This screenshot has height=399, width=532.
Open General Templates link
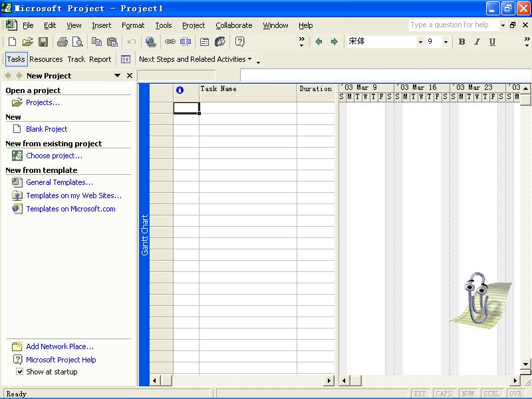coord(59,182)
